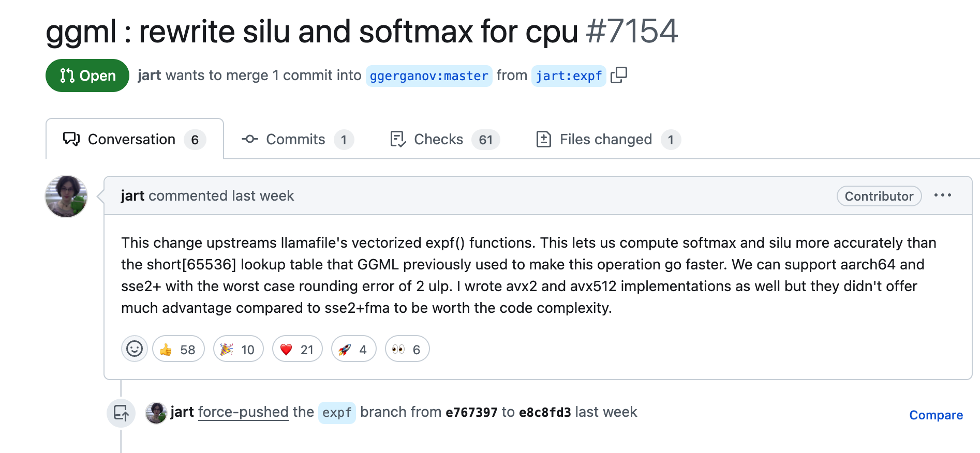Open the Checks tab
The width and height of the screenshot is (980, 453).
444,140
